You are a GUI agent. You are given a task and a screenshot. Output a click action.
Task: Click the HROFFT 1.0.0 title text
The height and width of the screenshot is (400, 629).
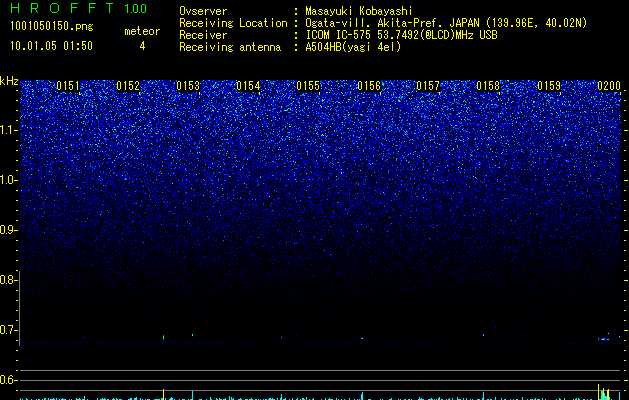[79, 8]
